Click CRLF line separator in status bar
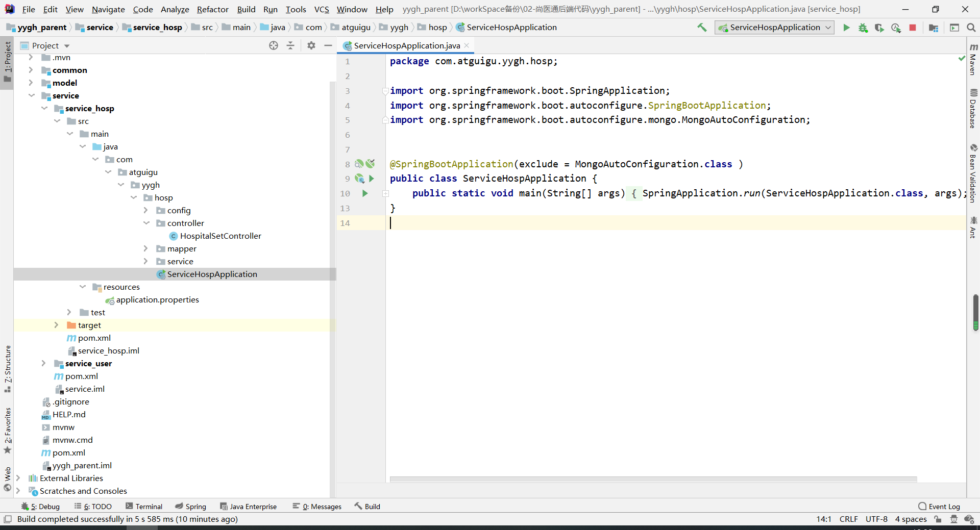 click(848, 519)
